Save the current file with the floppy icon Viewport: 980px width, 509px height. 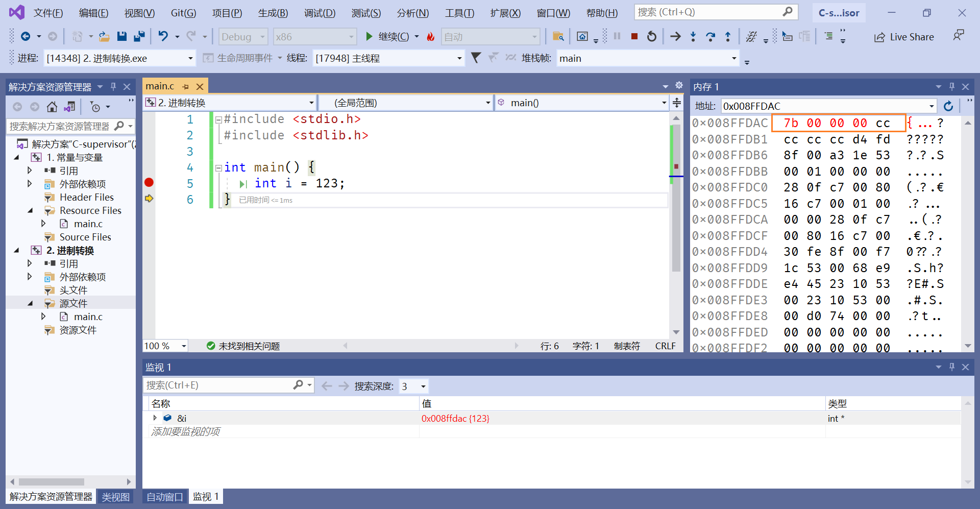(x=121, y=36)
